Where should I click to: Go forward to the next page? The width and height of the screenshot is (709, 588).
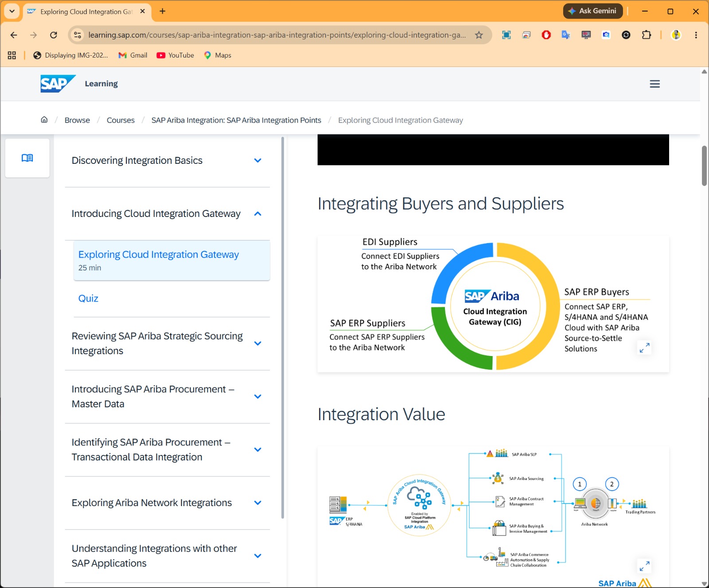click(x=33, y=35)
